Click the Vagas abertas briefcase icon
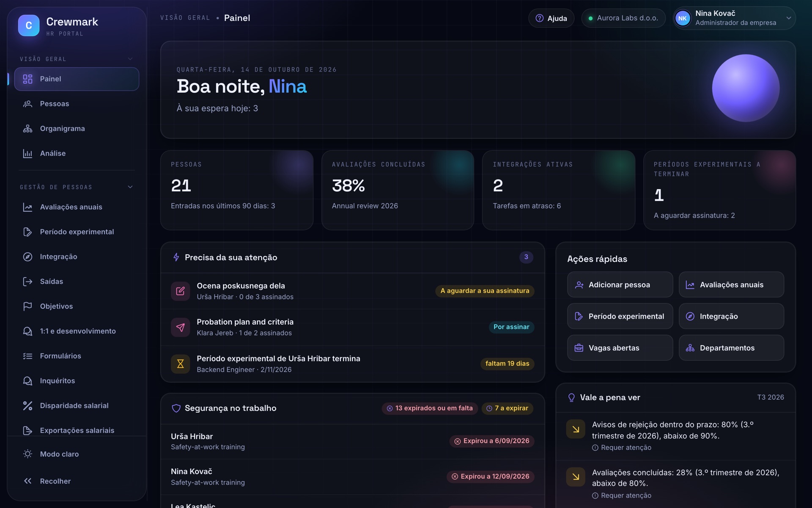Viewport: 812px width, 508px height. [x=579, y=348]
